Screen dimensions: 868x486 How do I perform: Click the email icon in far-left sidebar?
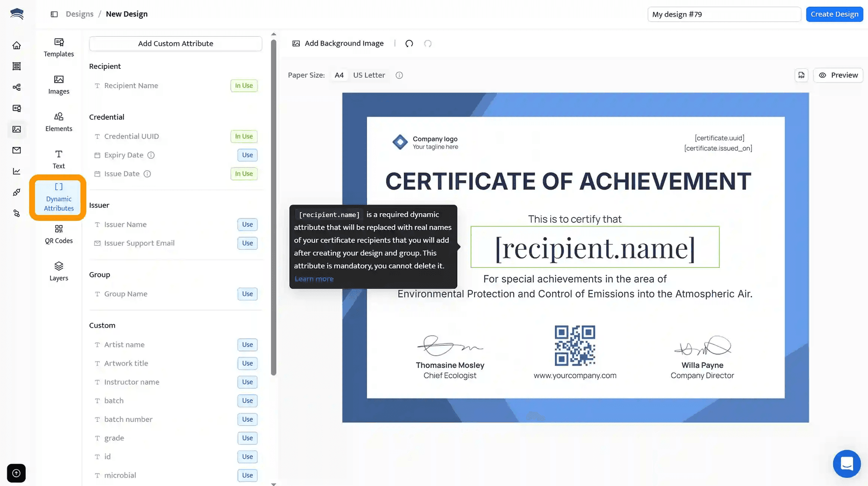(x=16, y=150)
